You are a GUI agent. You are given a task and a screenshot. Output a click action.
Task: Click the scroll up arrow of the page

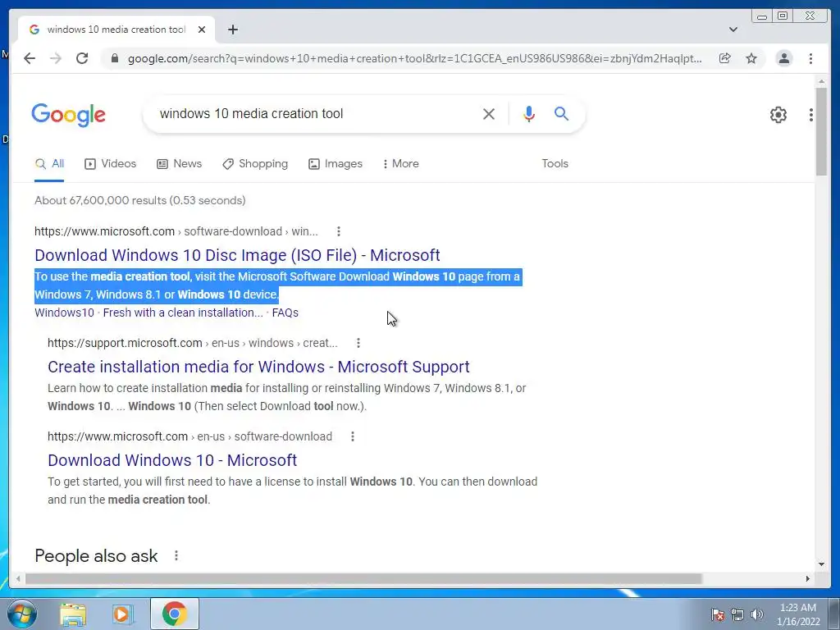click(x=821, y=81)
